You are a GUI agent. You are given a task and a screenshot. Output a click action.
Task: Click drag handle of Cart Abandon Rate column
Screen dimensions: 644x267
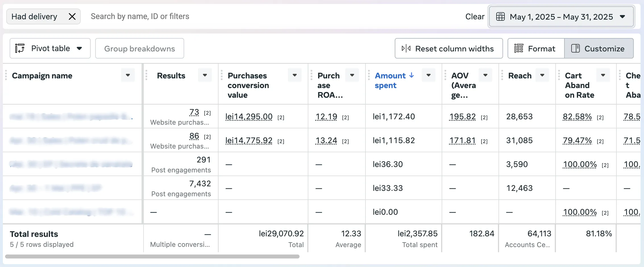click(x=559, y=75)
